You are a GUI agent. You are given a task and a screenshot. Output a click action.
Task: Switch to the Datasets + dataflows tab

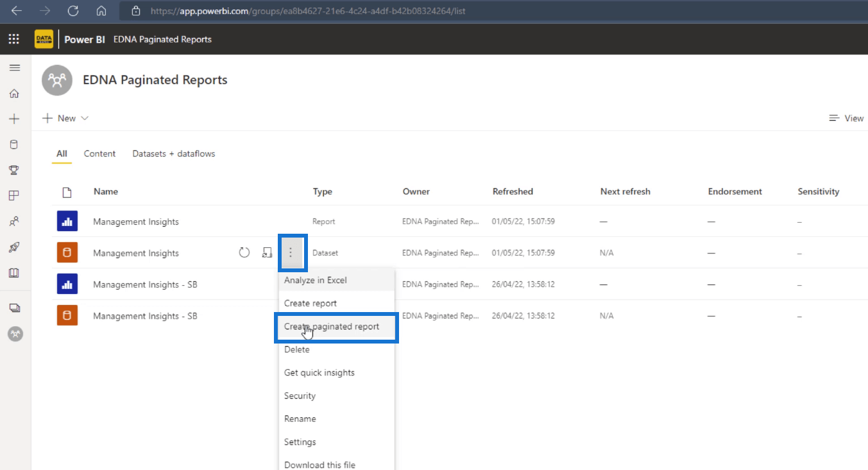174,154
